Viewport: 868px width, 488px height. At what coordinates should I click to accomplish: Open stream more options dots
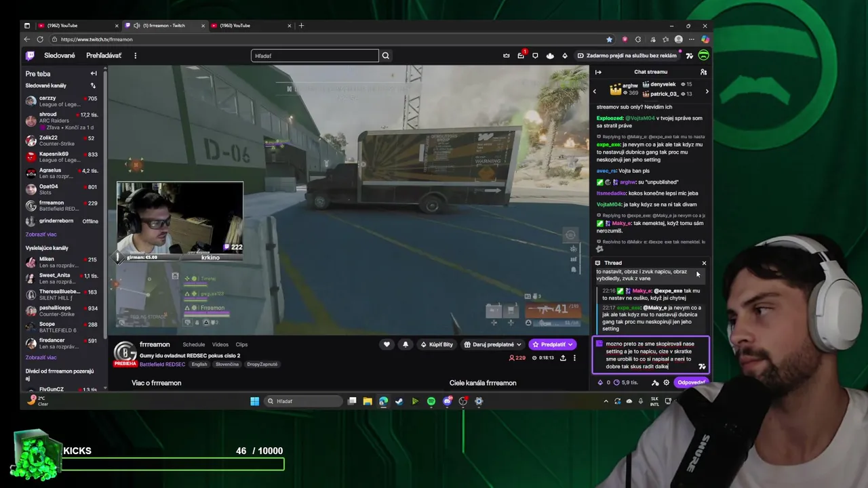574,358
